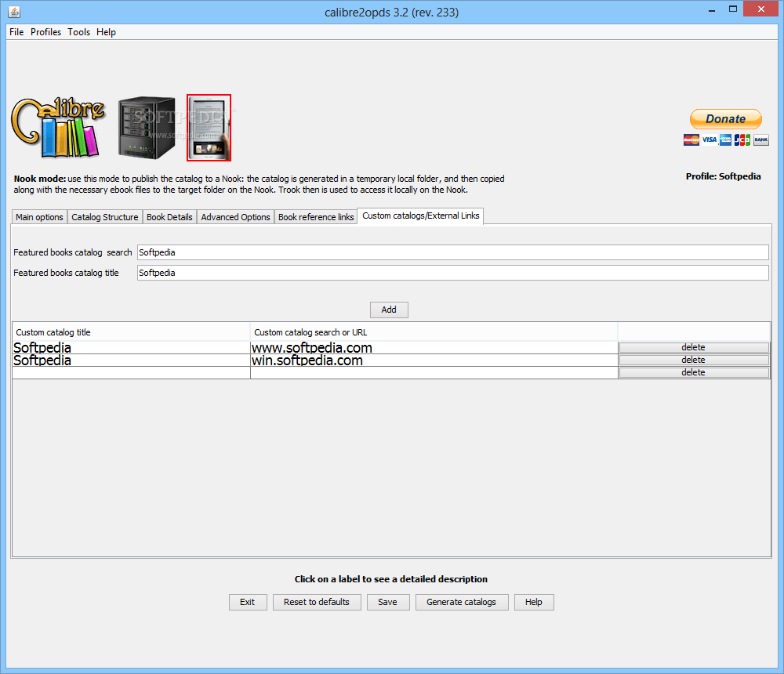Minimize the calibre2opds window
The height and width of the screenshot is (674, 784).
(712, 9)
